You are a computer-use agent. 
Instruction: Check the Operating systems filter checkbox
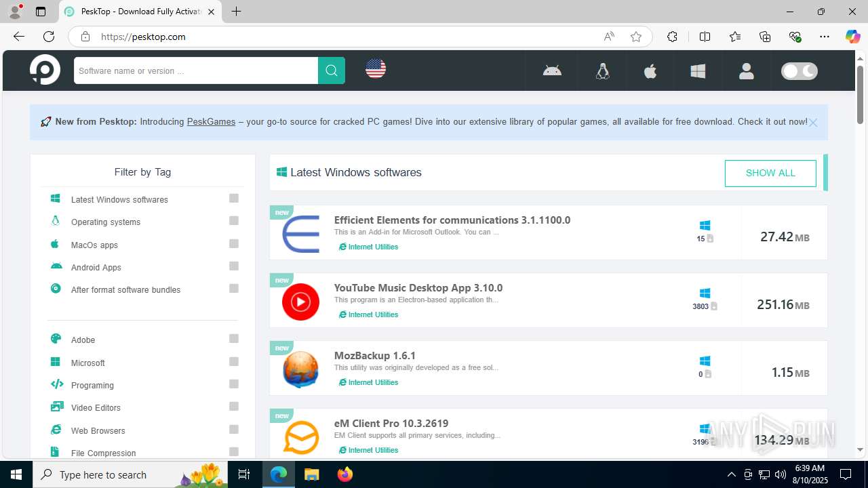pyautogui.click(x=234, y=221)
